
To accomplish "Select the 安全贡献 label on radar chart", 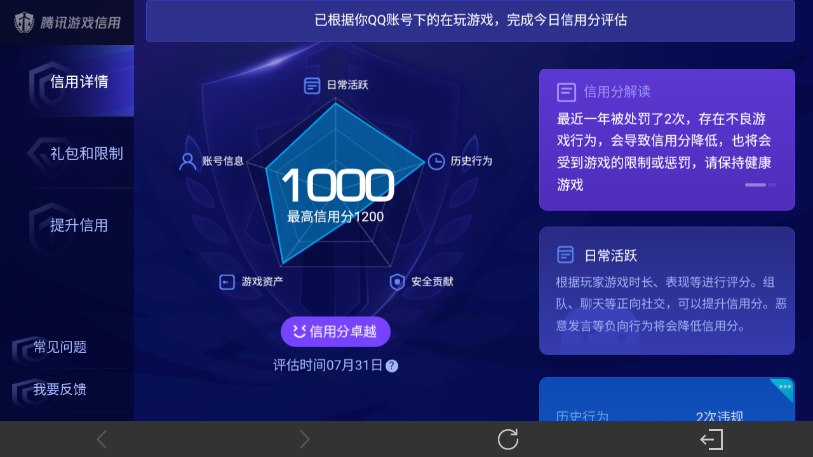I will (x=432, y=282).
